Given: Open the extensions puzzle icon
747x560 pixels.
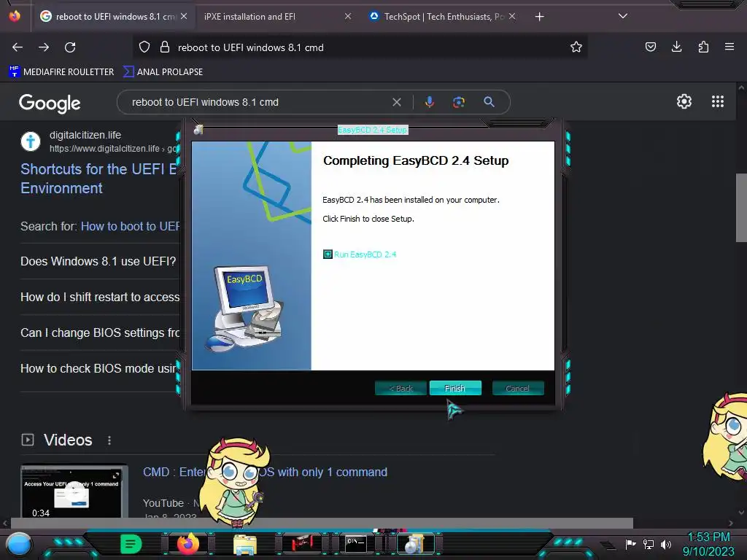Looking at the screenshot, I should [703, 47].
